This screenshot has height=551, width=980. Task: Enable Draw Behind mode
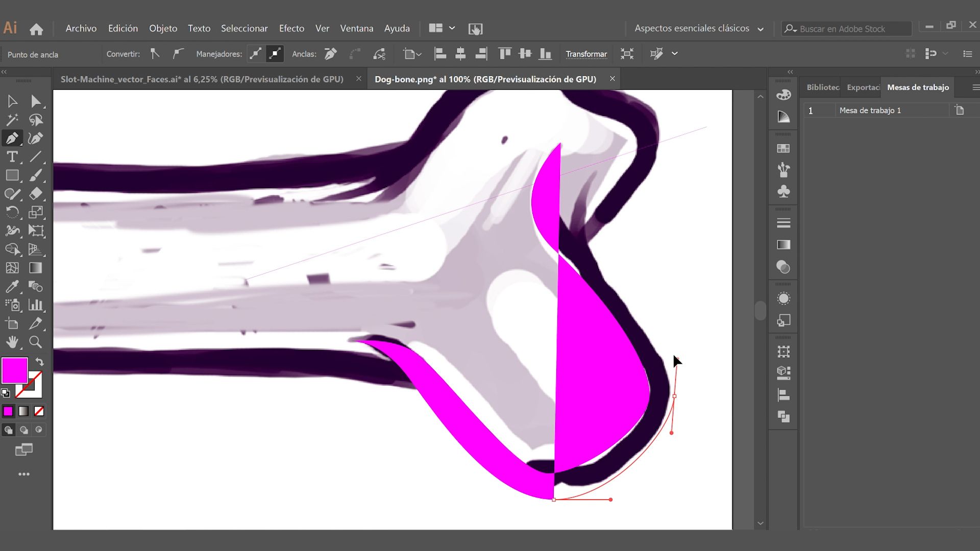[23, 430]
